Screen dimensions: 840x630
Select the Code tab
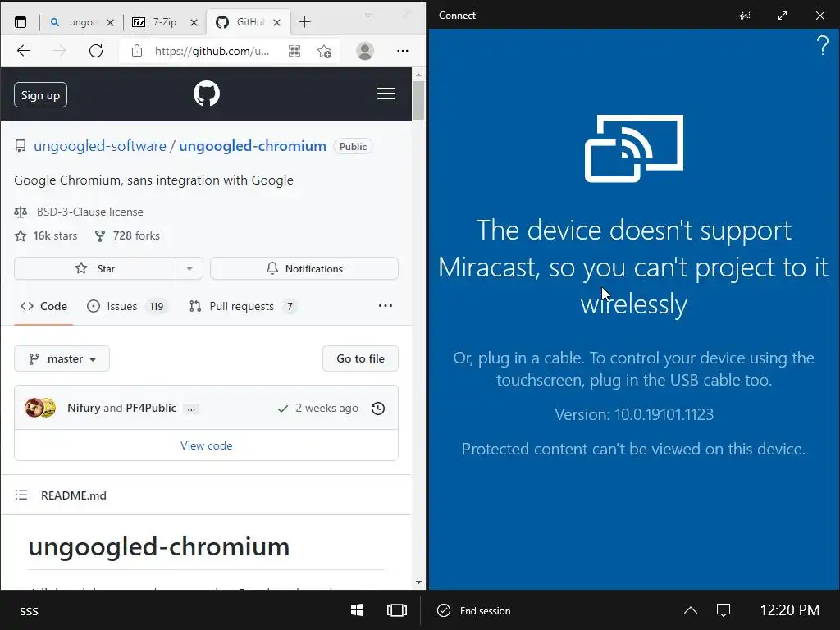click(44, 307)
